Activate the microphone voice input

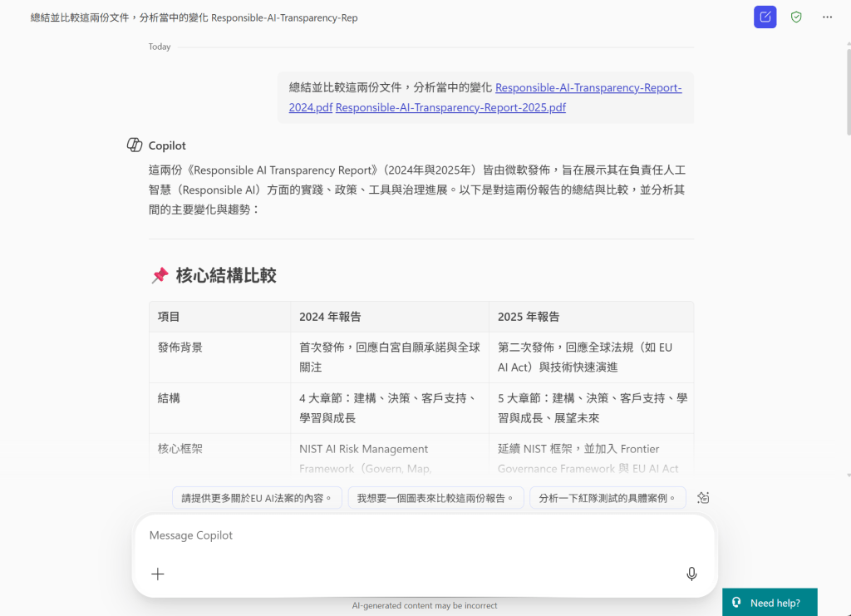691,574
